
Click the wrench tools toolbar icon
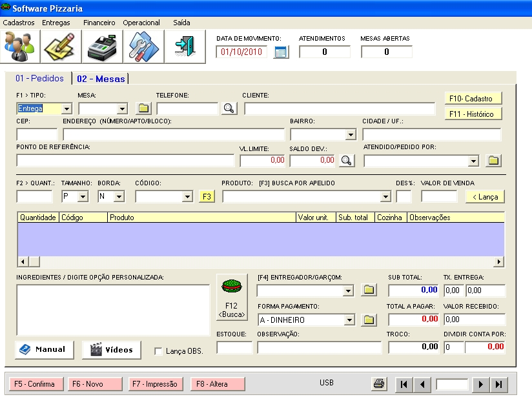143,46
